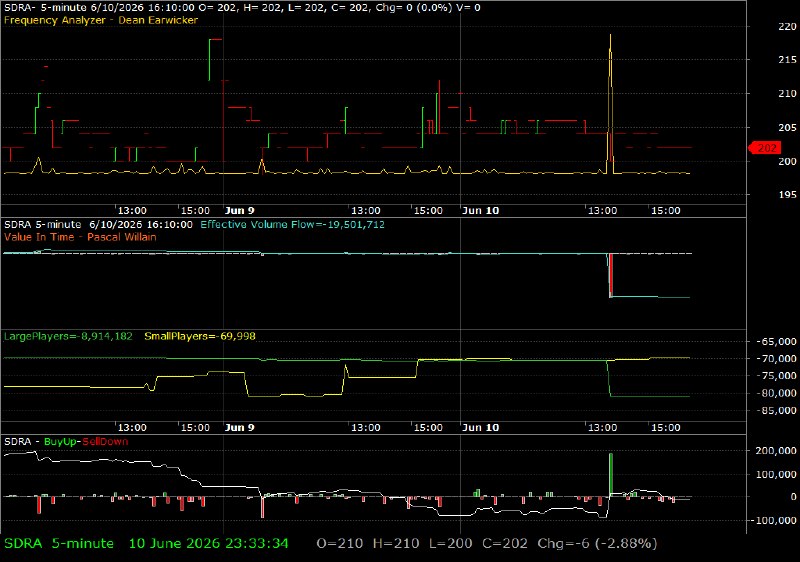Click the Effective Volume Flow=-19,501,712 readout

click(292, 225)
